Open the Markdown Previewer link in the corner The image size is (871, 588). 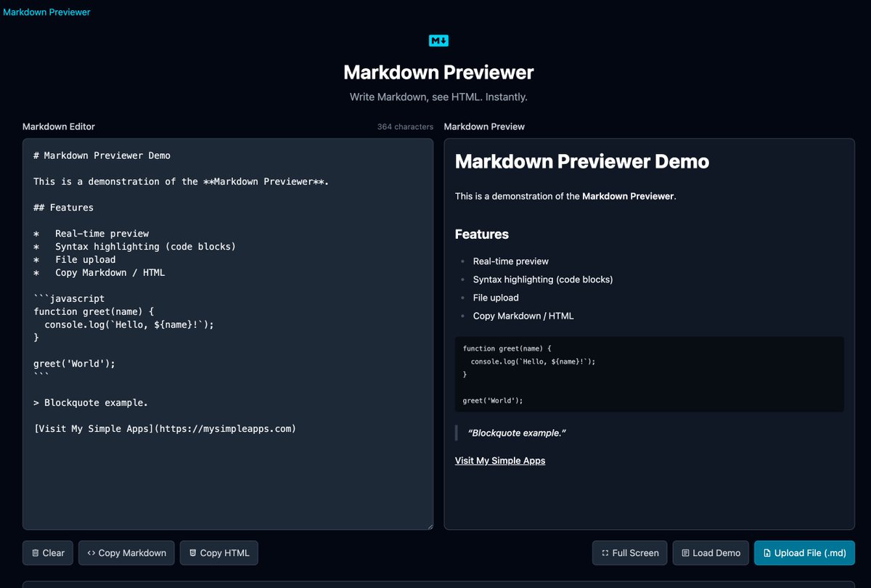point(47,12)
